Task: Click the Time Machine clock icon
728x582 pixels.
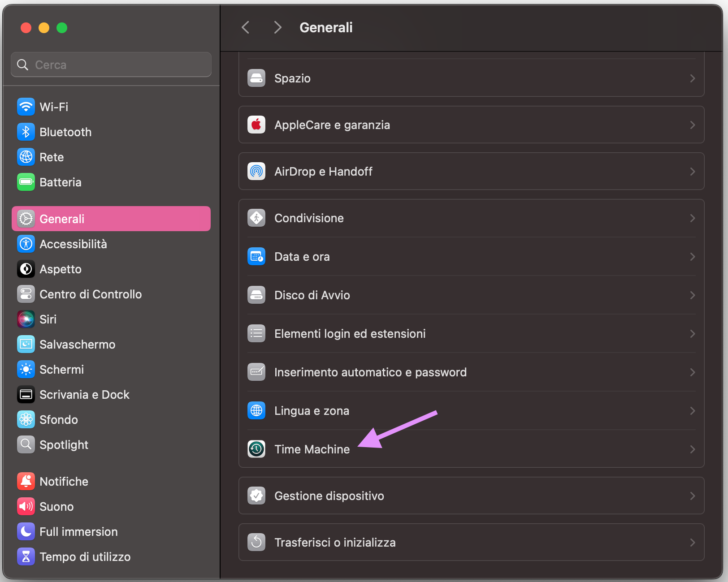Action: pyautogui.click(x=256, y=449)
